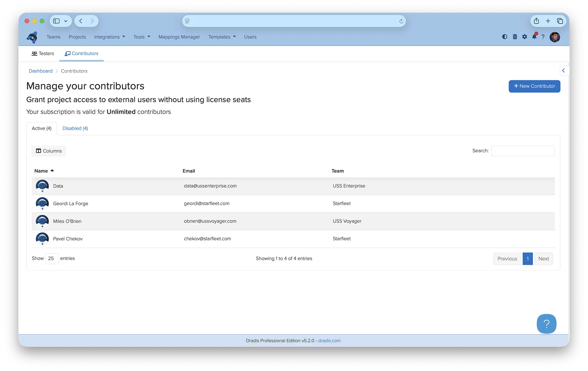Open Mappings Manager
The width and height of the screenshot is (588, 371).
(x=179, y=37)
